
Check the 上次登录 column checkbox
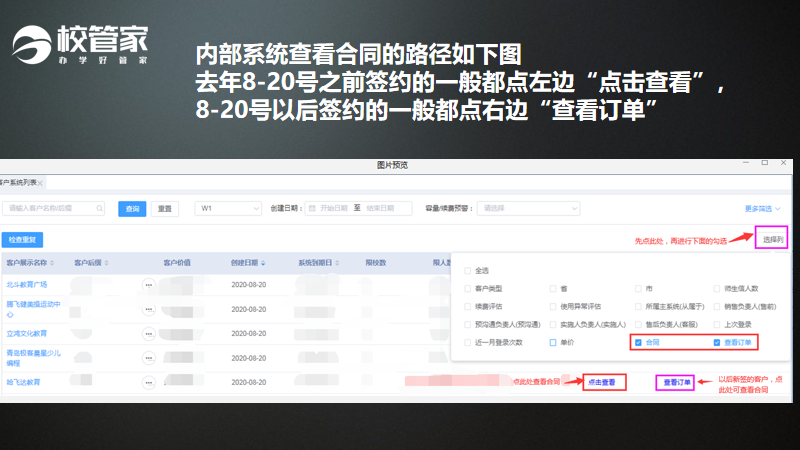(717, 324)
